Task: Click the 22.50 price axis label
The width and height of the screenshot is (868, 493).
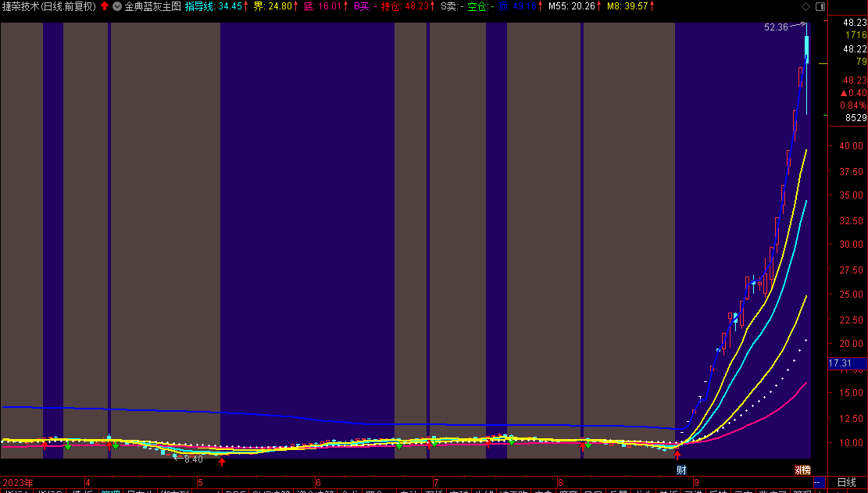Action: pos(852,320)
